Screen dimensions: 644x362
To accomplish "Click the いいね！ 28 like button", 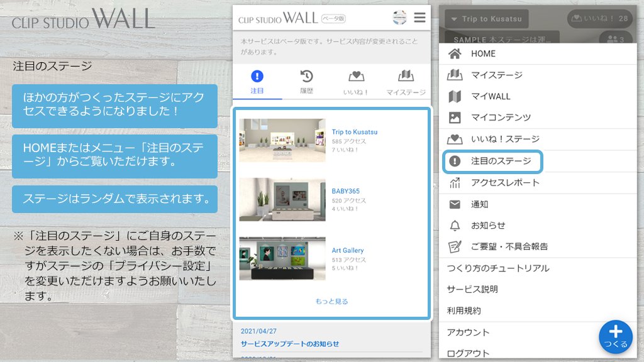I will click(x=600, y=18).
